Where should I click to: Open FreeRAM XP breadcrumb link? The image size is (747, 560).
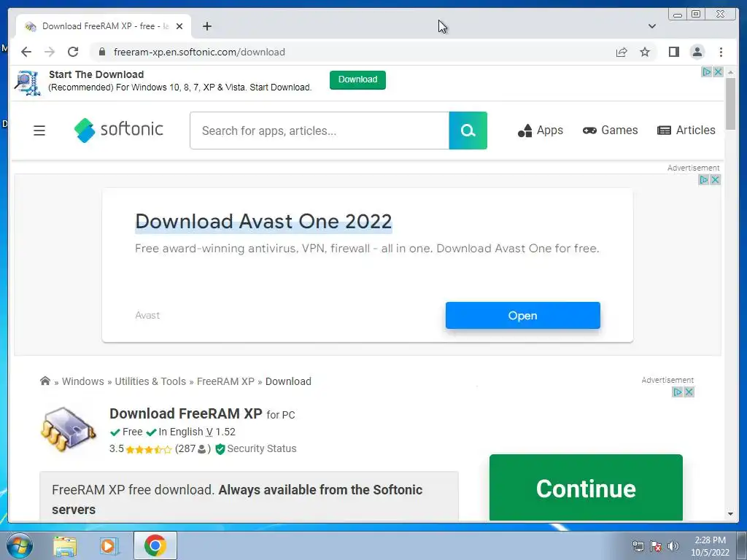(225, 381)
